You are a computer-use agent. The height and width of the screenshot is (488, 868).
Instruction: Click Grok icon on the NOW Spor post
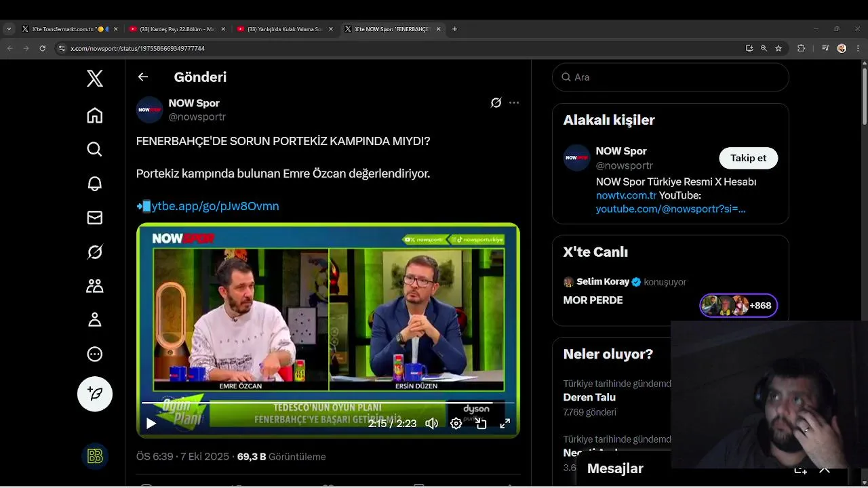[x=496, y=103]
